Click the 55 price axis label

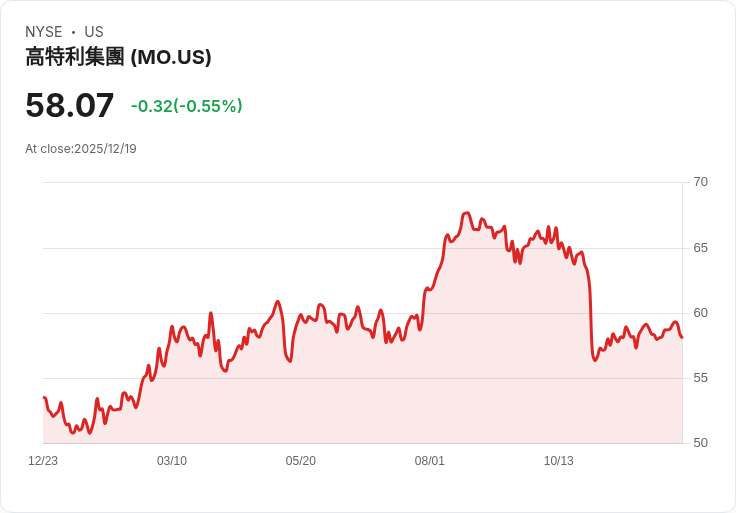[x=701, y=378]
